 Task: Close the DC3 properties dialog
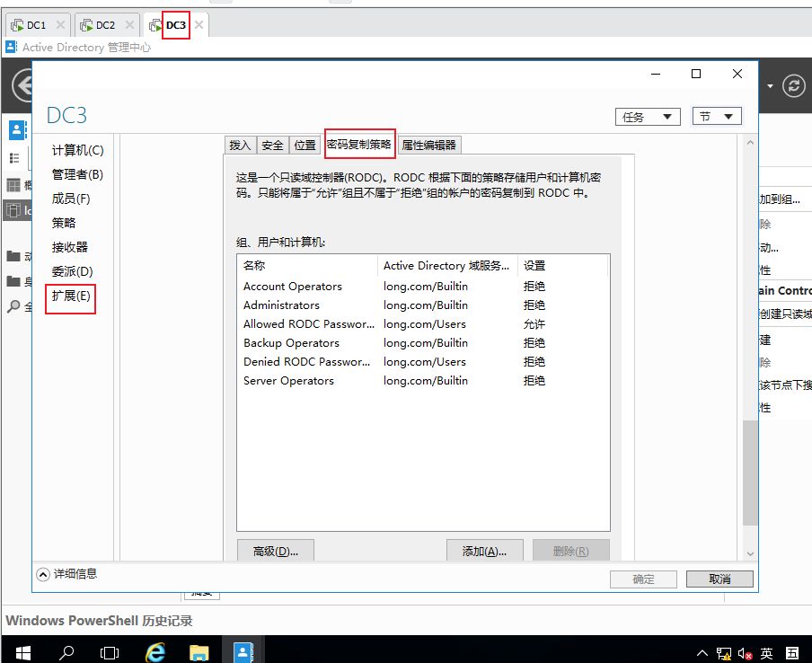point(737,74)
